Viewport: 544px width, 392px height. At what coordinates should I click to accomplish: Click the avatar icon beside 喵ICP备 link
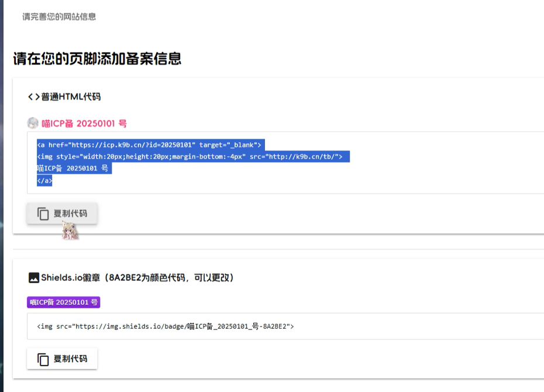(x=33, y=123)
